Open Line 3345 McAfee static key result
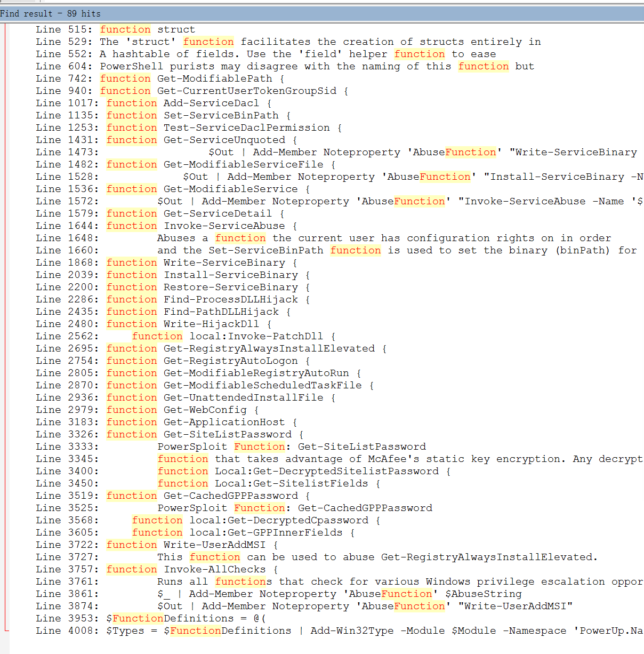This screenshot has height=654, width=644. point(340,459)
